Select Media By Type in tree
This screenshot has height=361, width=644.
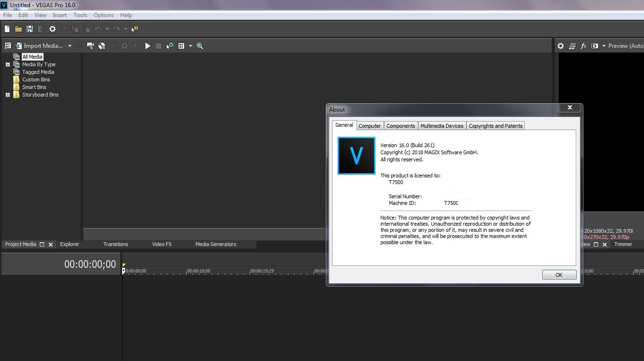pyautogui.click(x=39, y=64)
